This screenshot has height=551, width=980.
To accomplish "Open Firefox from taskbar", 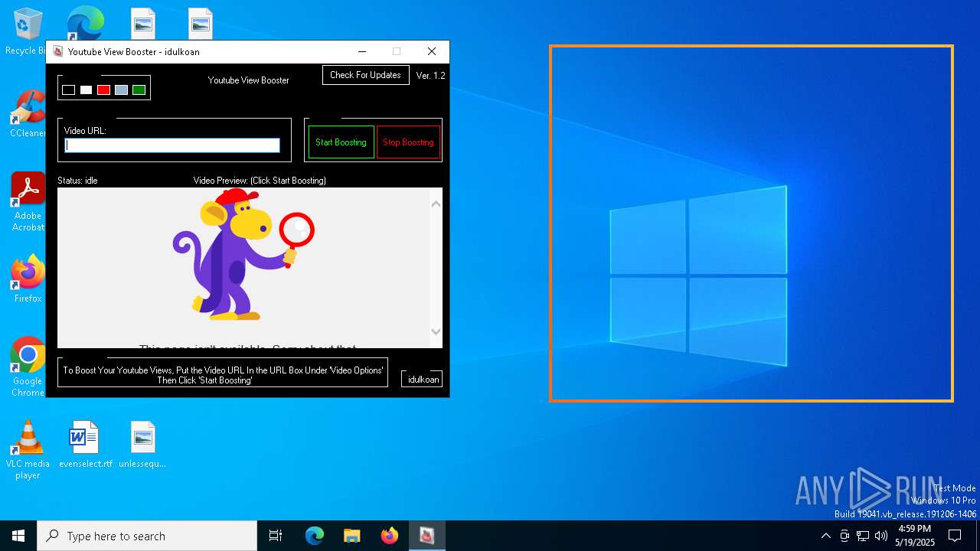I will 389,536.
